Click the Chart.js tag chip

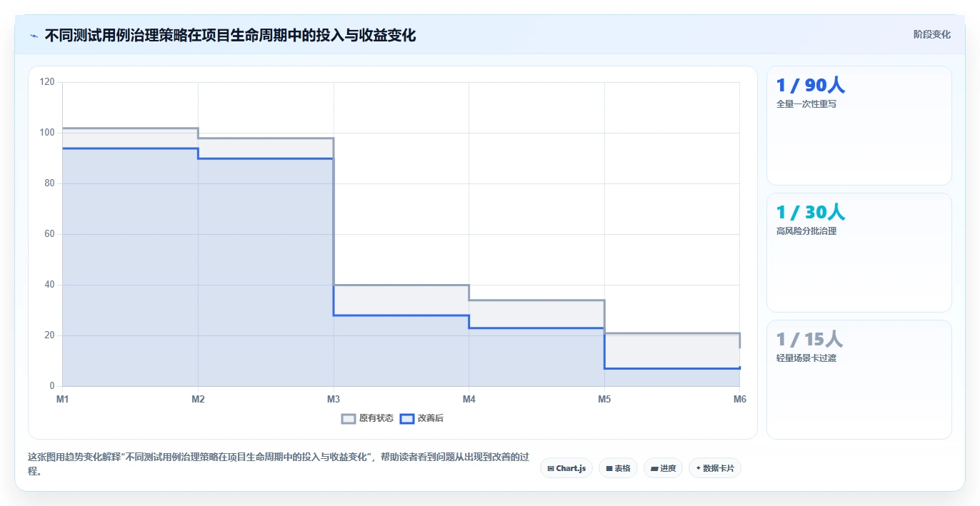[x=566, y=468]
